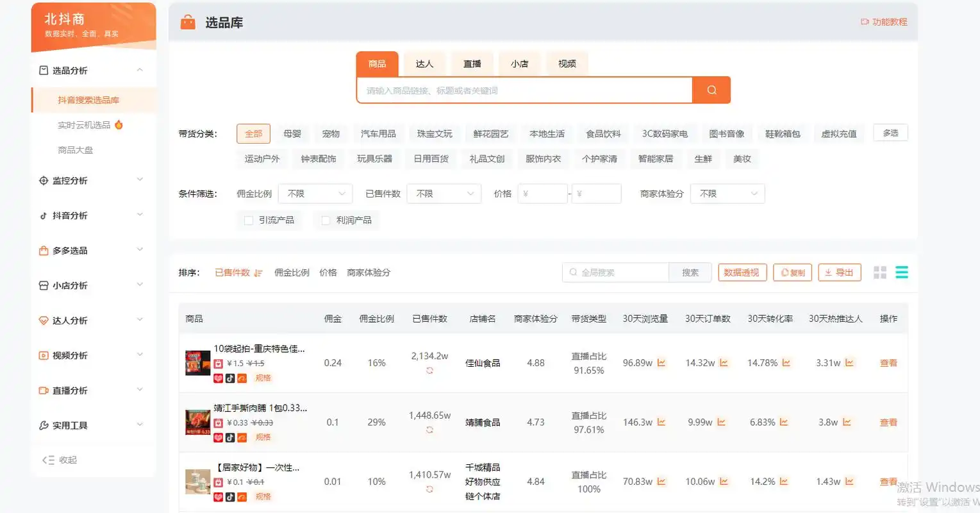Screen dimensions: 980x513
Task: Click the refresh icon below 2,134.2w sold count
Action: pyautogui.click(x=428, y=371)
